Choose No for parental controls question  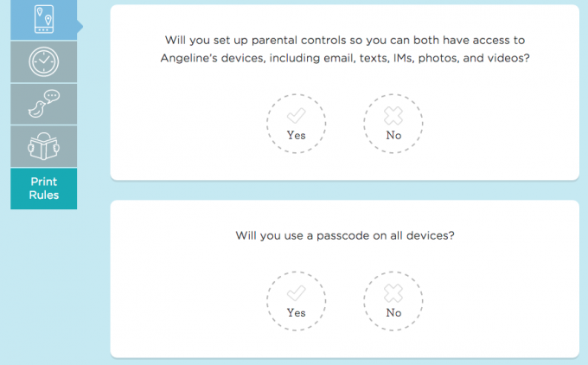[393, 124]
